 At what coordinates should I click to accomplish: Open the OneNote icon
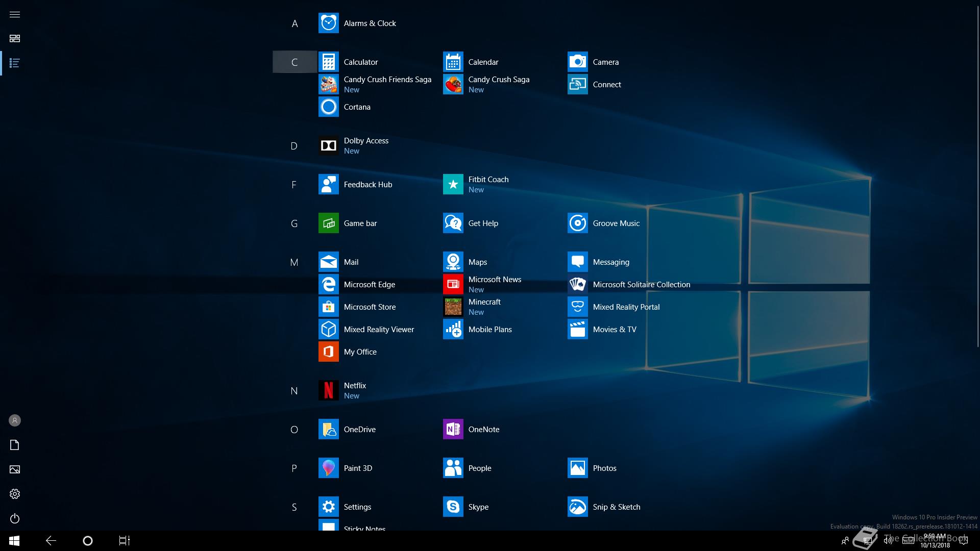(x=453, y=430)
